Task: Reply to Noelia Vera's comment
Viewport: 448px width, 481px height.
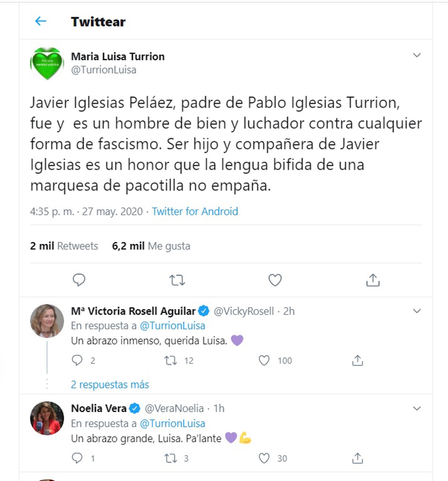Action: 77,458
